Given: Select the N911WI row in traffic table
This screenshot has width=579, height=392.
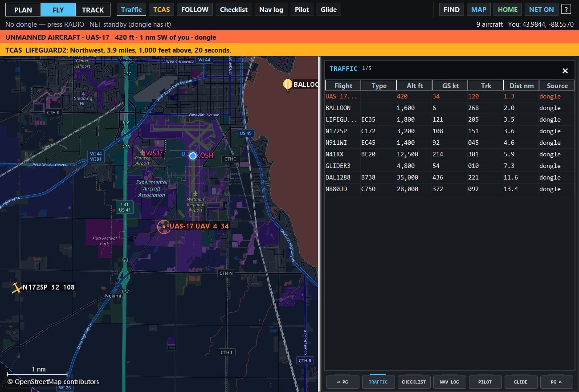Looking at the screenshot, I should tap(449, 143).
